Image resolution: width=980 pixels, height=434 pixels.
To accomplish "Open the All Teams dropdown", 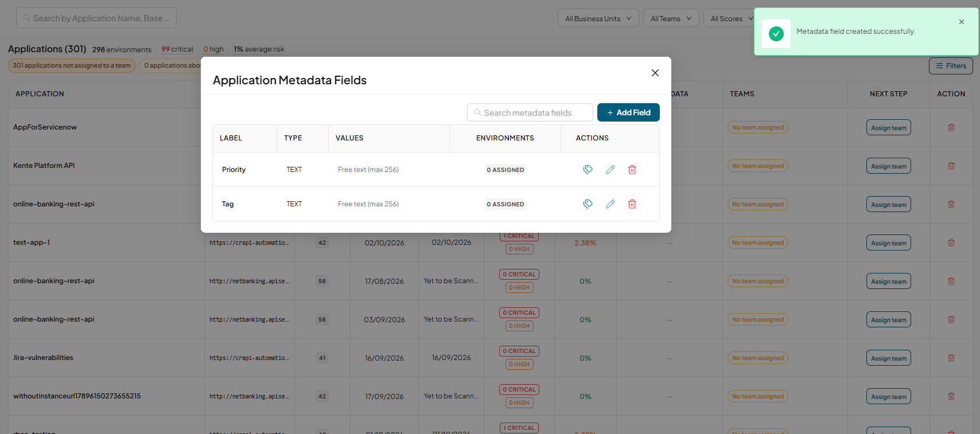I will point(671,18).
